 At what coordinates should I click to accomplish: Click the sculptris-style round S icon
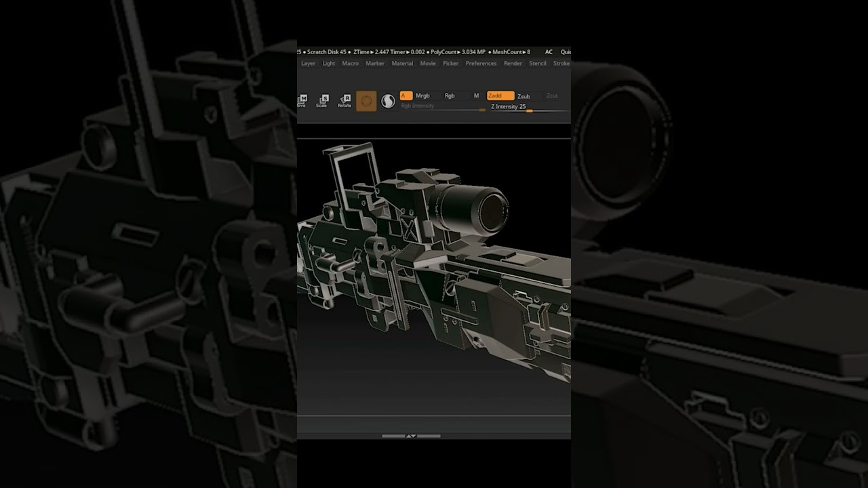(x=388, y=101)
